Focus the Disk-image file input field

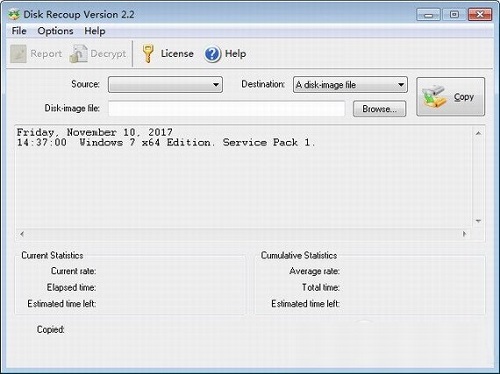[x=227, y=109]
